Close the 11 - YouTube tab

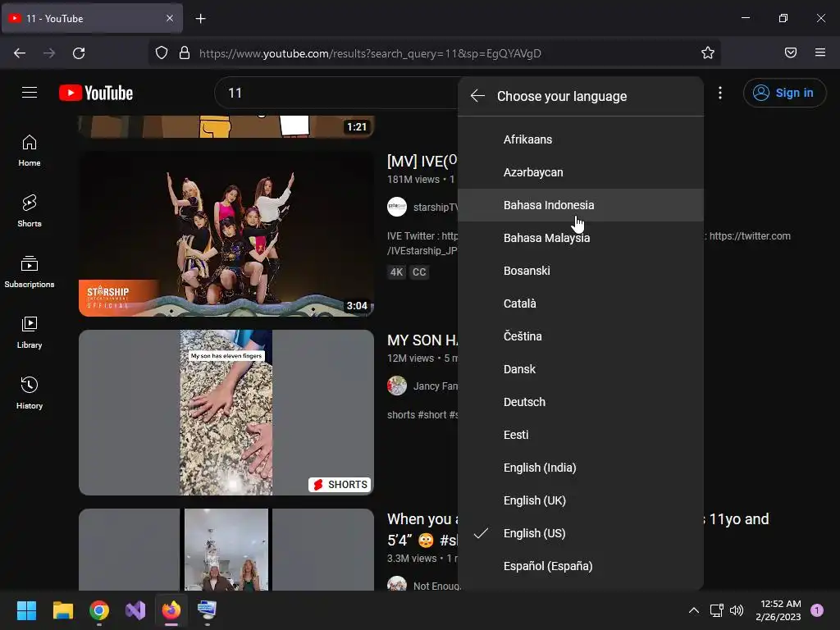coord(170,18)
